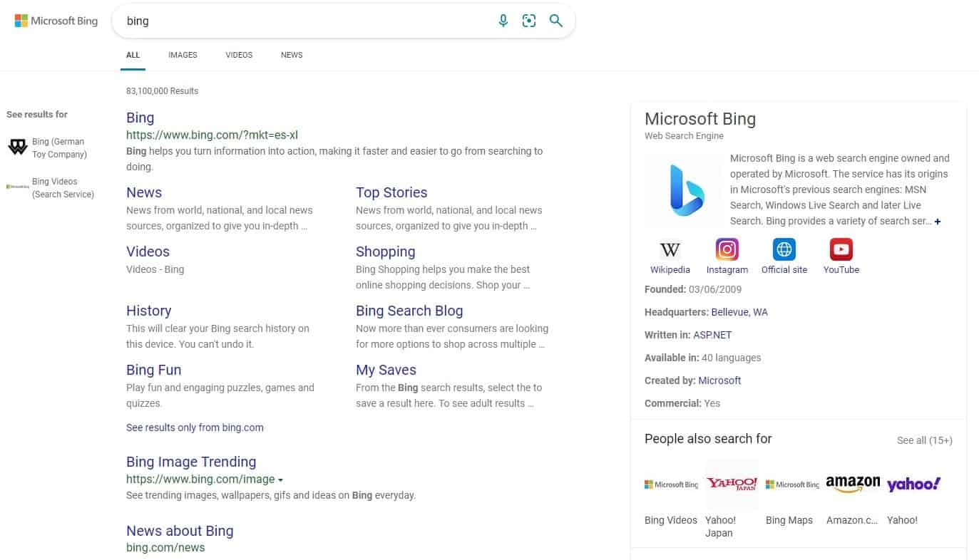Open the bing.com/news URL
Viewport: 979px width, 560px height.
click(165, 548)
